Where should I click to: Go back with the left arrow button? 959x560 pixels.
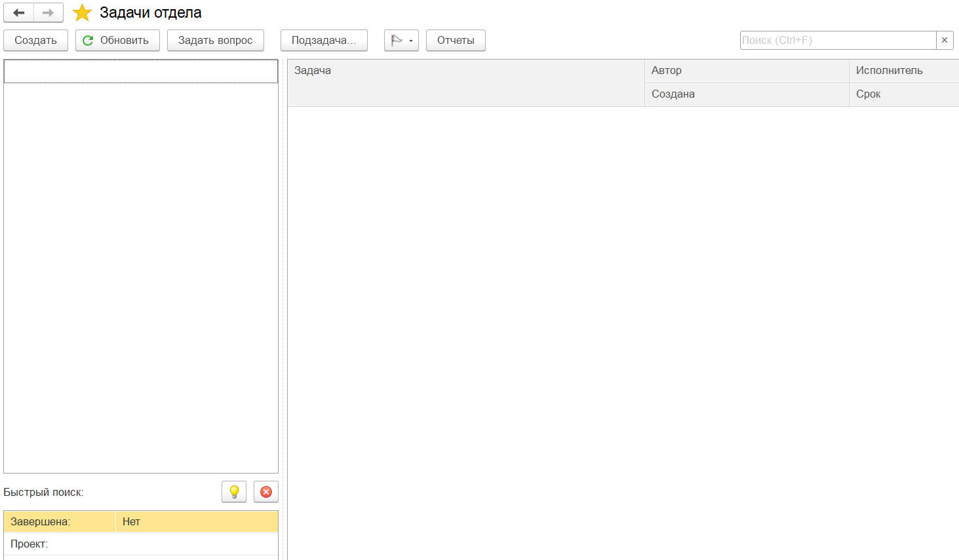pos(18,12)
